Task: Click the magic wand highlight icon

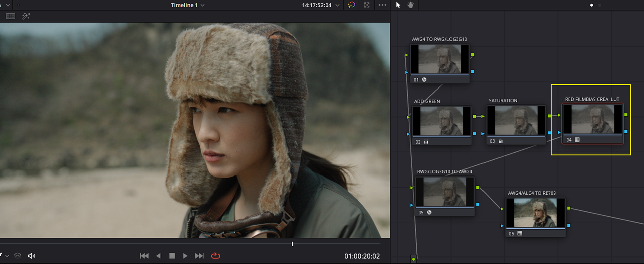Action: point(26,16)
